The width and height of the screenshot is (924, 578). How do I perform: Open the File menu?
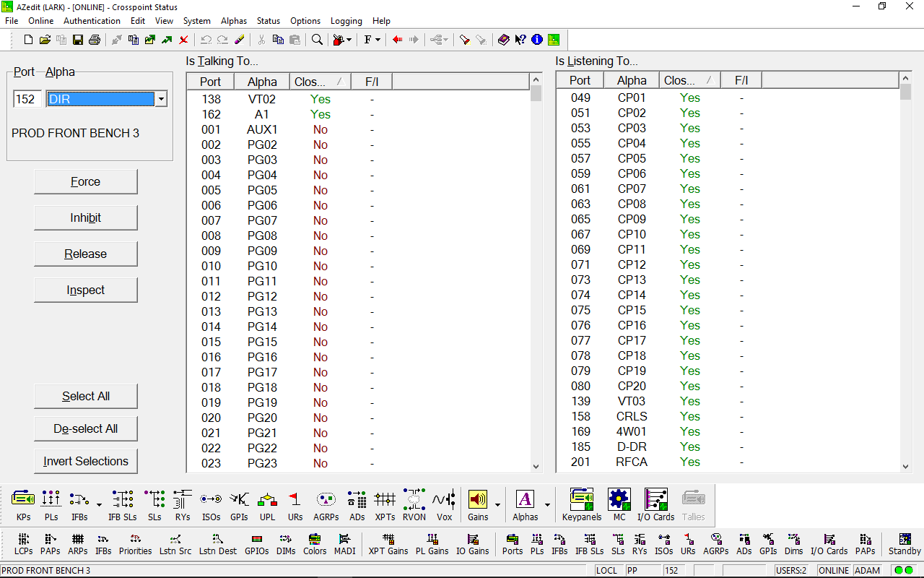click(12, 21)
